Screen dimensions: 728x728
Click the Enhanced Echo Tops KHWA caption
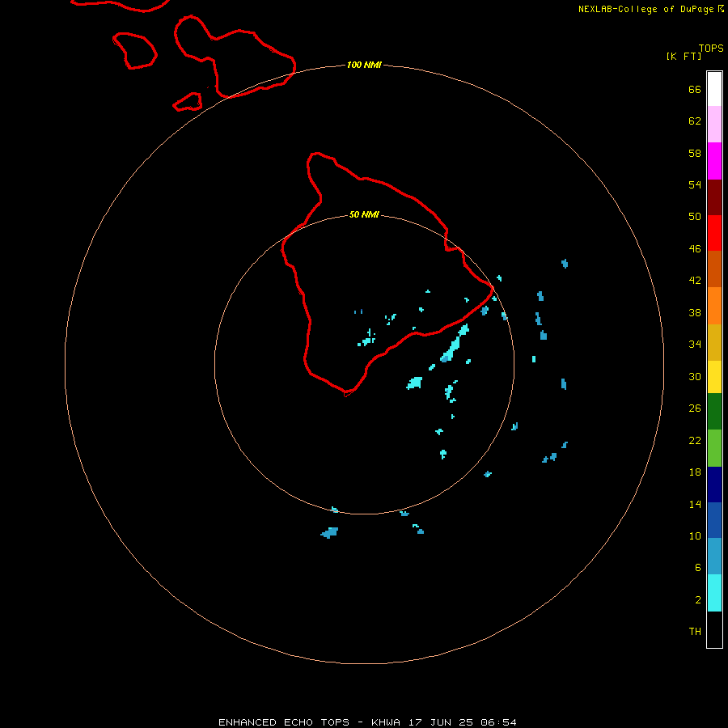click(367, 722)
